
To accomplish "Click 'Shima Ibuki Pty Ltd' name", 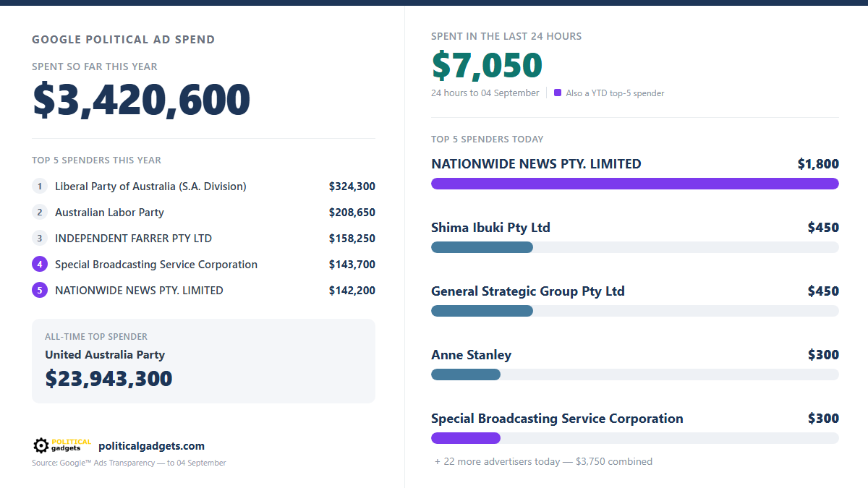I will [490, 228].
